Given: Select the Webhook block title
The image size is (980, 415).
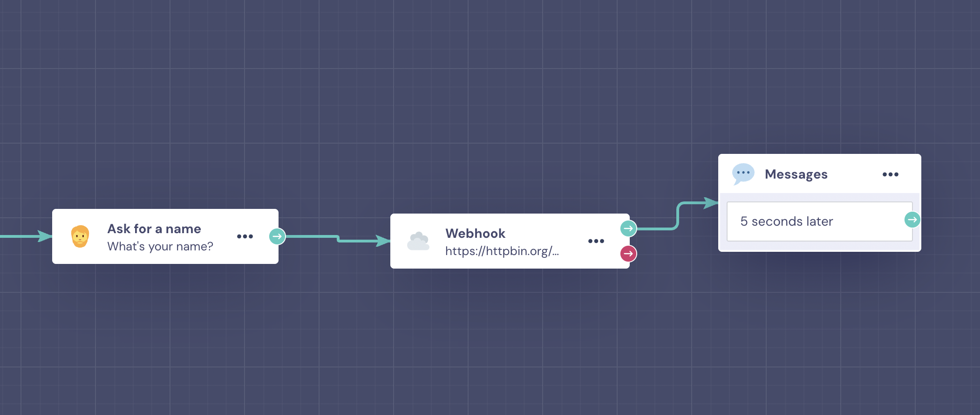Looking at the screenshot, I should click(x=475, y=233).
